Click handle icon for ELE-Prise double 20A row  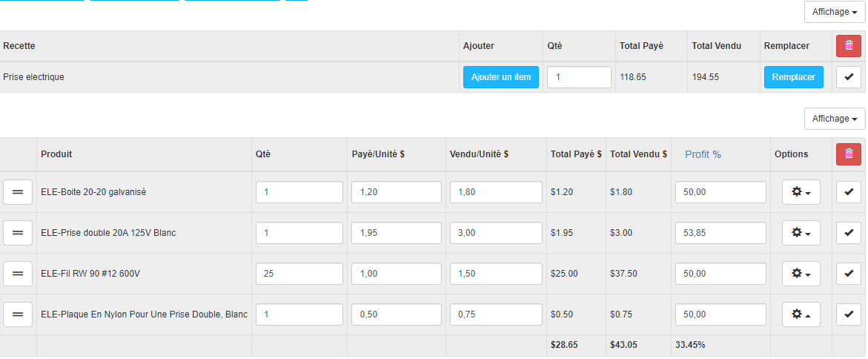[x=18, y=233]
